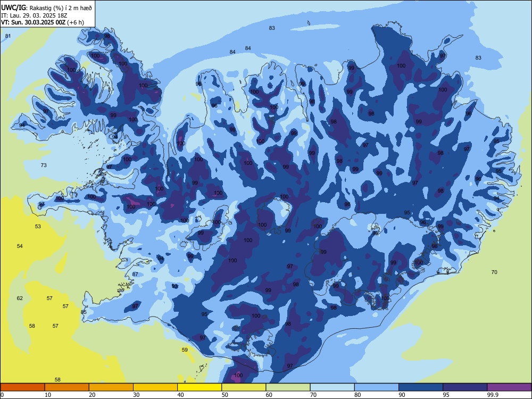Click the map value '59' off the south coast
The width and height of the screenshot is (532, 399).
click(185, 350)
